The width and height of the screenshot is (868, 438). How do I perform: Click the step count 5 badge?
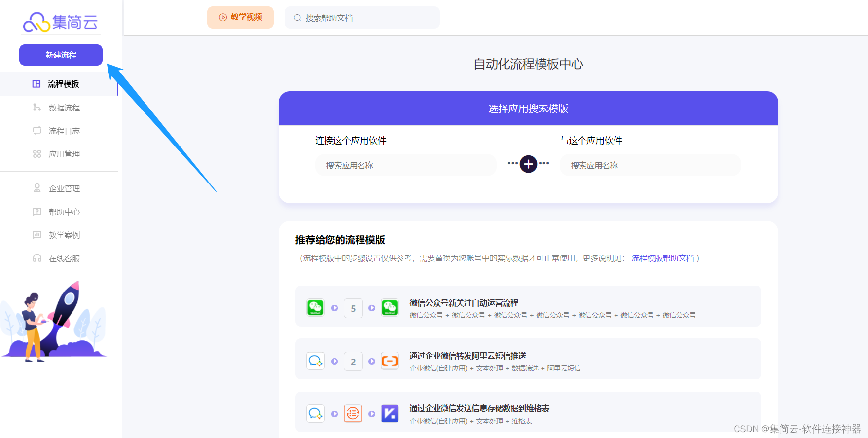(x=353, y=308)
